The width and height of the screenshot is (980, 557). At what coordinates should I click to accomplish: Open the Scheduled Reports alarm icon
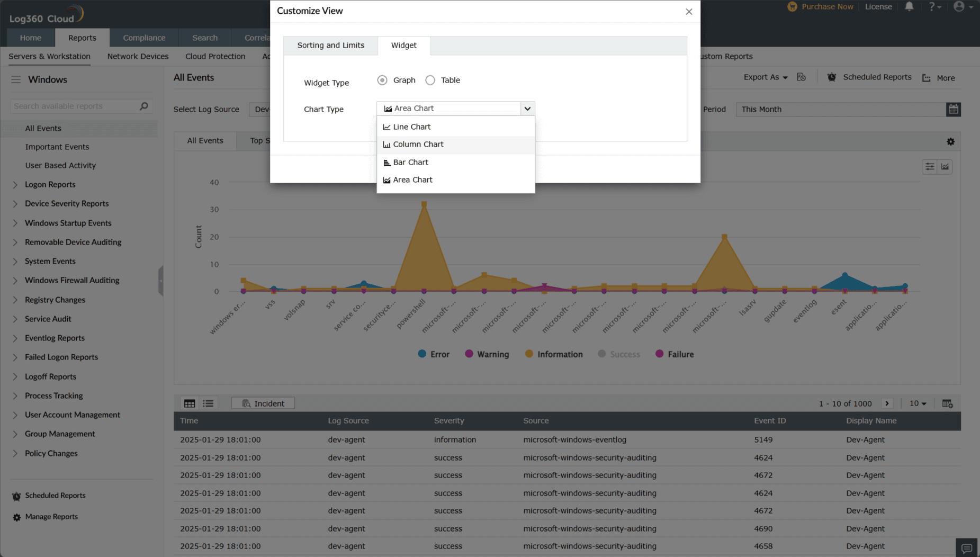832,77
